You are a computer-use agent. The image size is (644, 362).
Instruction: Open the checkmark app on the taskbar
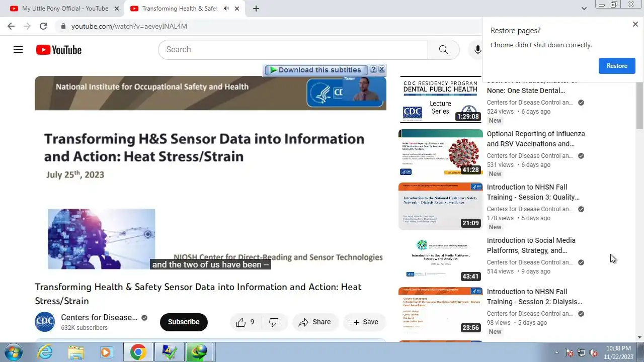[169, 352]
